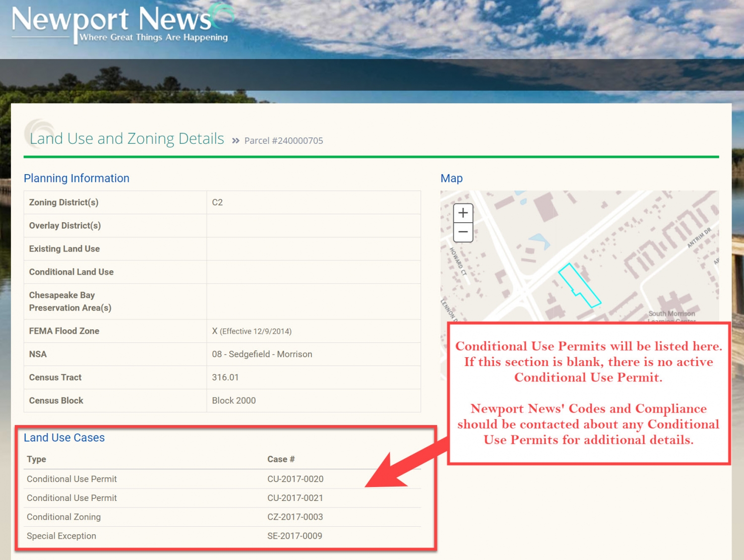Viewport: 744px width, 560px height.
Task: Click the Parcel #240000705 breadcrumb label
Action: click(x=283, y=140)
